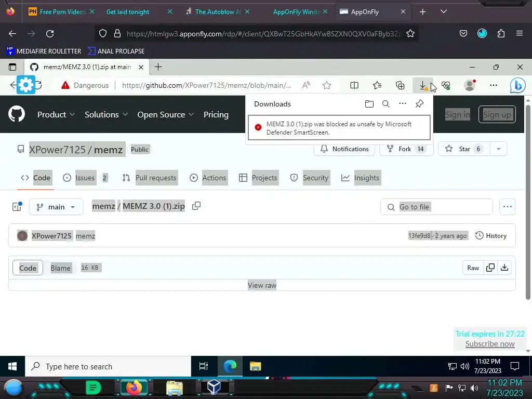The height and width of the screenshot is (399, 532).
Task: Open more options in Downloads panel
Action: [403, 103]
